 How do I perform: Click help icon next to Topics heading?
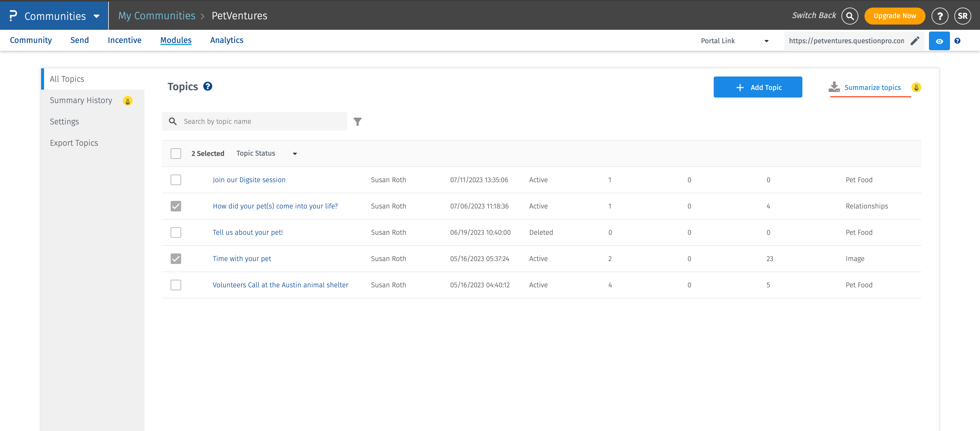208,86
